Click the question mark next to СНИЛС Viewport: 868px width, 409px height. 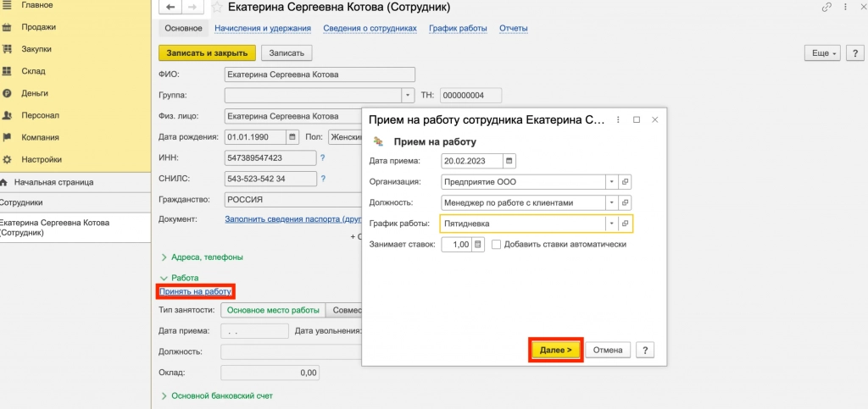pos(322,179)
